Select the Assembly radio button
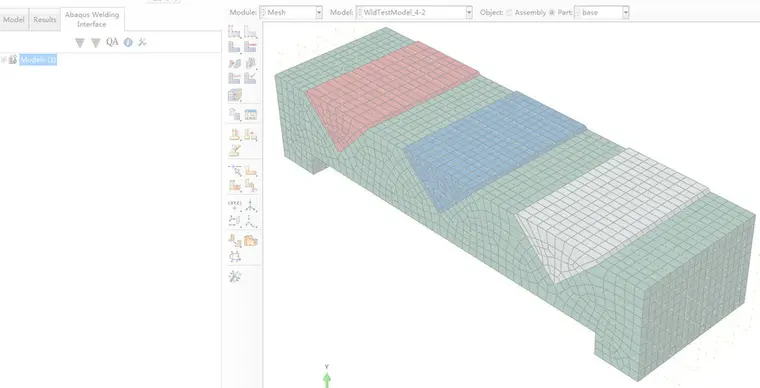This screenshot has height=388, width=760. coord(509,13)
